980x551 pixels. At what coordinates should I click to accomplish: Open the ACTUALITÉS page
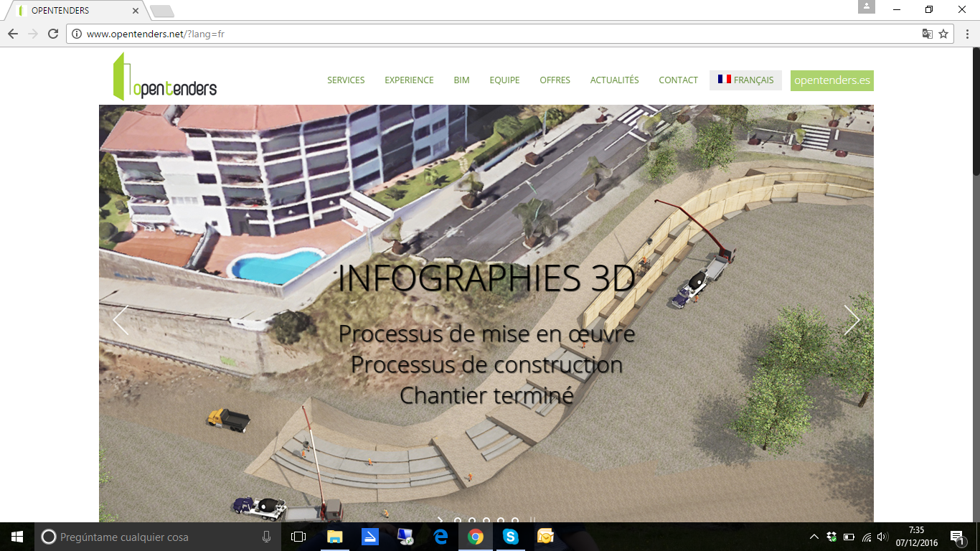click(x=614, y=80)
